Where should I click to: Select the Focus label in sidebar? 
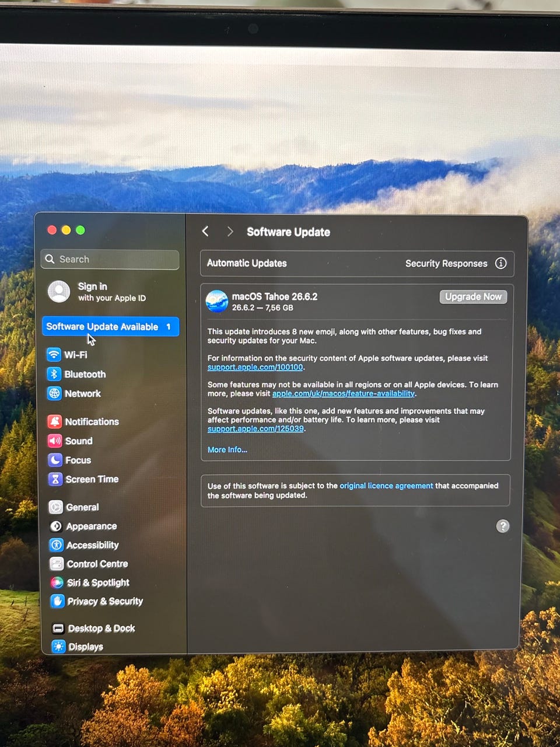[x=78, y=460]
